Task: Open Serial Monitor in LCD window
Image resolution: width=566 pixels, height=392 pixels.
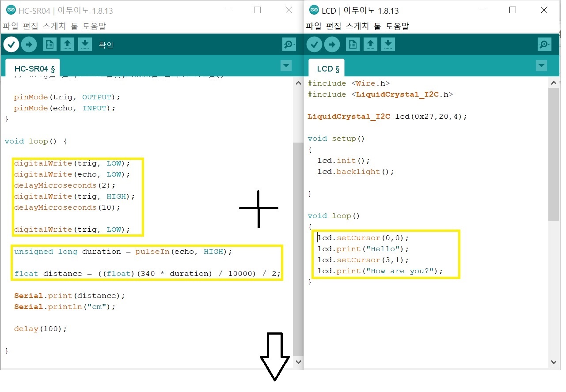Action: 545,44
